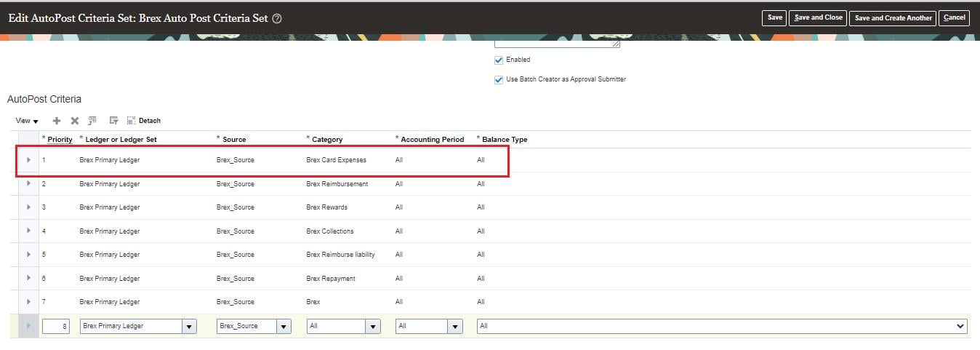This screenshot has height=350, width=980.
Task: Open the Accounting Period dropdown in row 8
Action: (x=454, y=327)
